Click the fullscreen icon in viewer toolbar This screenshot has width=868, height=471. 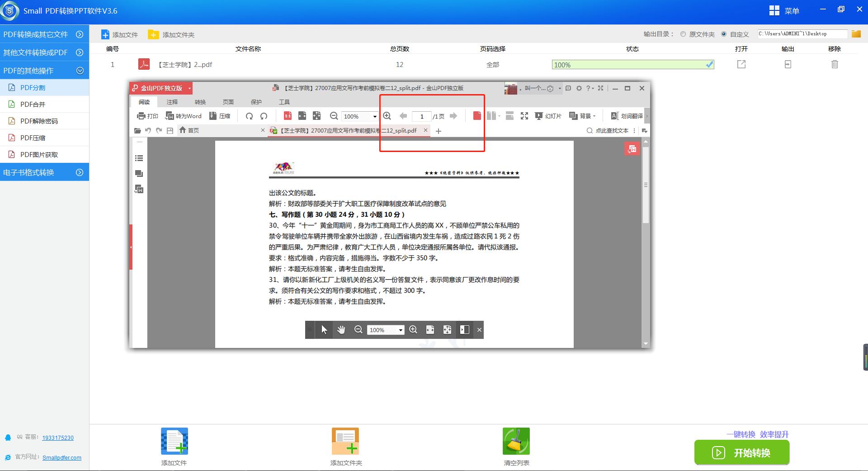point(524,116)
